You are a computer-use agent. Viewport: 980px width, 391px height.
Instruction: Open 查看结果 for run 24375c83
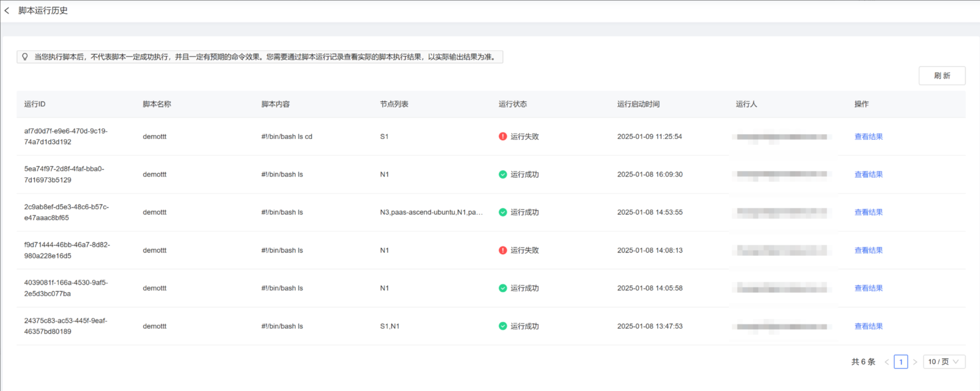pyautogui.click(x=869, y=326)
